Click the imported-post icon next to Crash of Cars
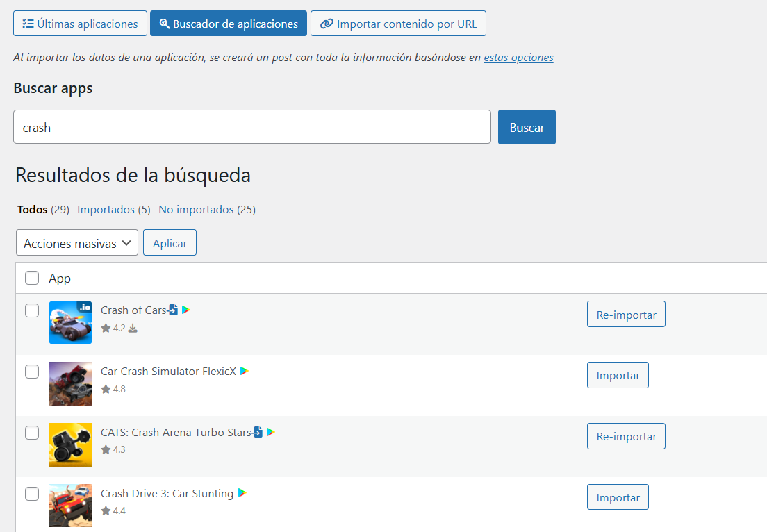The width and height of the screenshot is (767, 532). pyautogui.click(x=173, y=310)
